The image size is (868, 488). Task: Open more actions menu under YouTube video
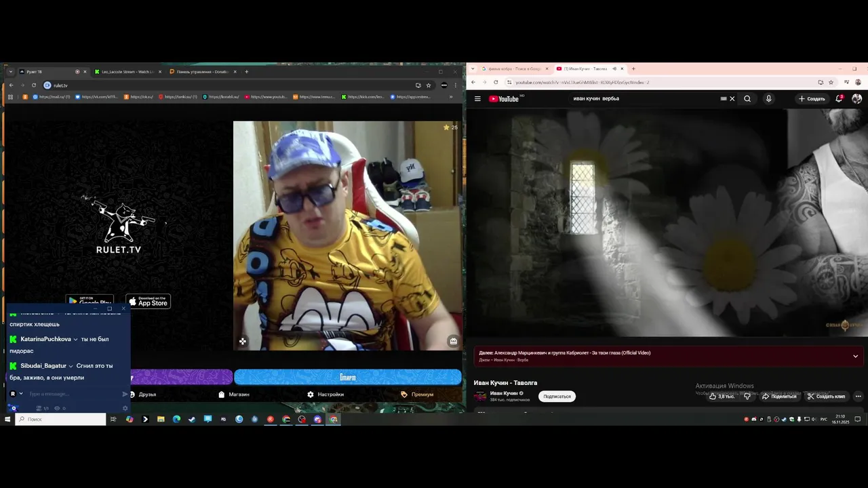858,396
